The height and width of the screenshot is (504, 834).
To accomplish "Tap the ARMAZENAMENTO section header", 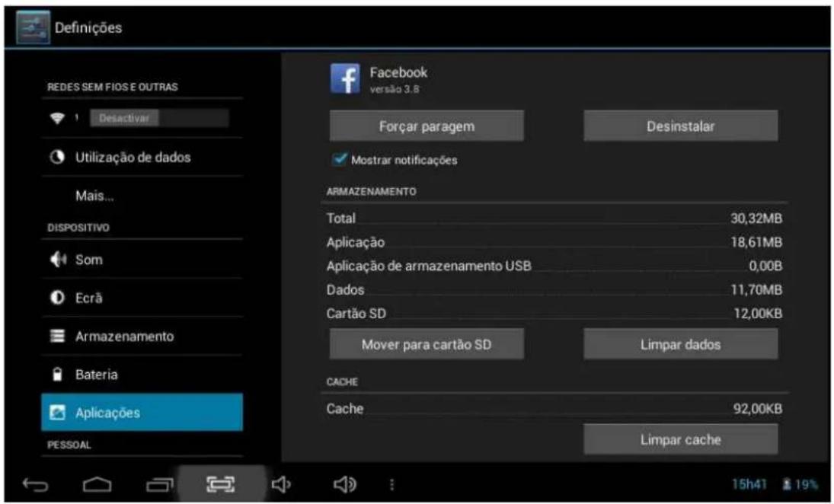I will (371, 191).
